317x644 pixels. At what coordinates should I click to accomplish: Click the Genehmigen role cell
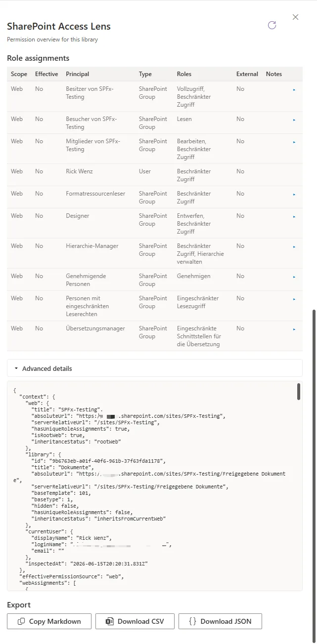pyautogui.click(x=193, y=276)
